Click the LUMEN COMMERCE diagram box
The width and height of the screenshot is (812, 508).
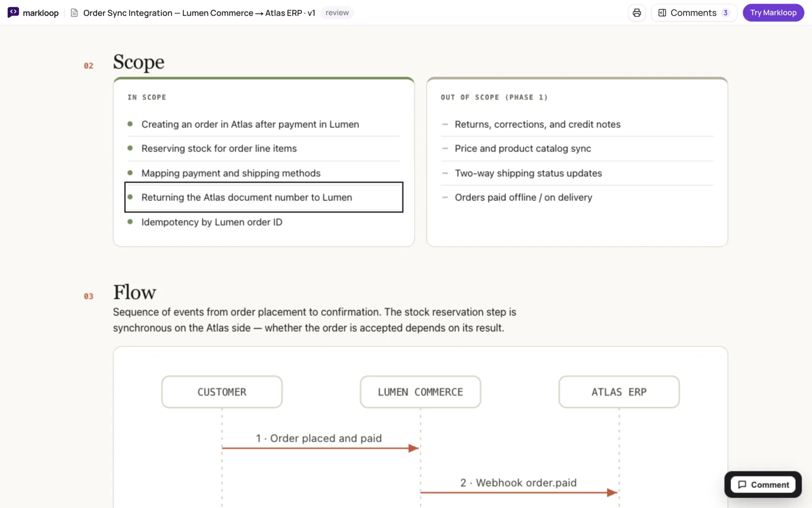pyautogui.click(x=420, y=392)
